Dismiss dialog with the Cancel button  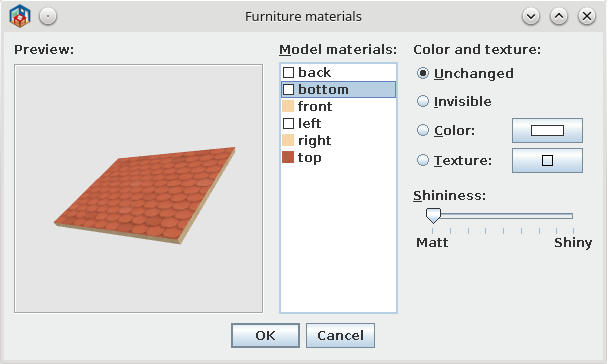click(340, 335)
